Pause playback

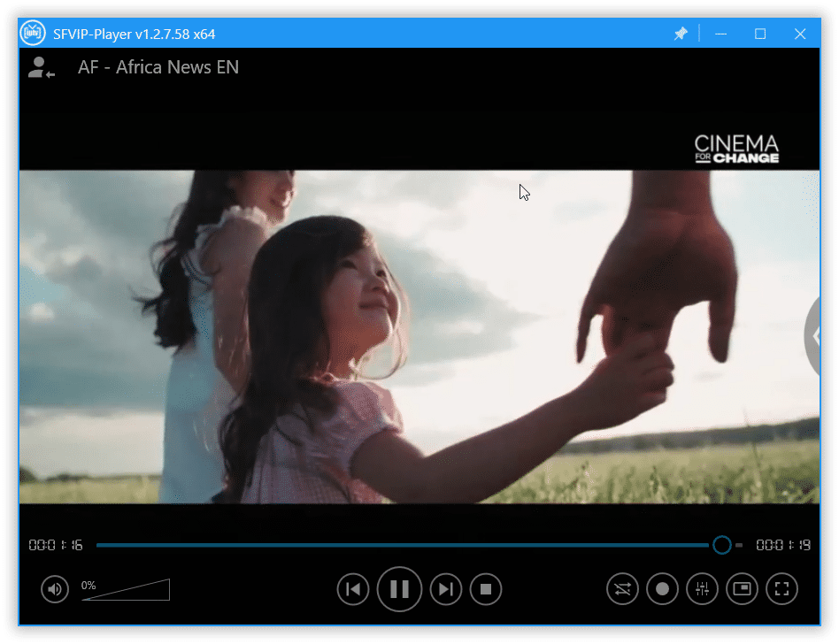pos(399,589)
